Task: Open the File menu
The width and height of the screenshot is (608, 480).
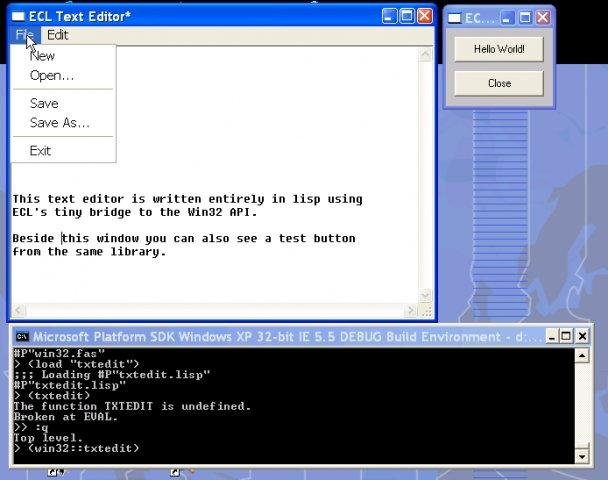Action: coord(24,35)
